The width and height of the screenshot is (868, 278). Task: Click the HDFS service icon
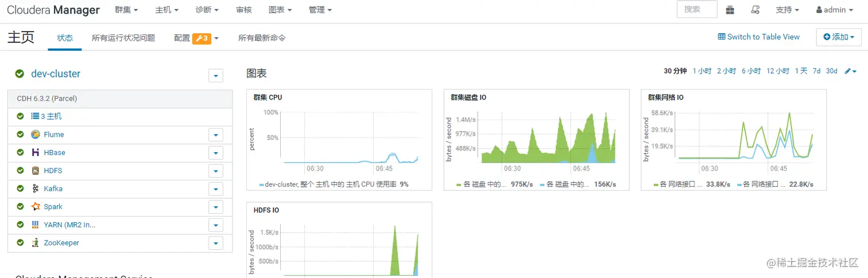click(x=36, y=171)
